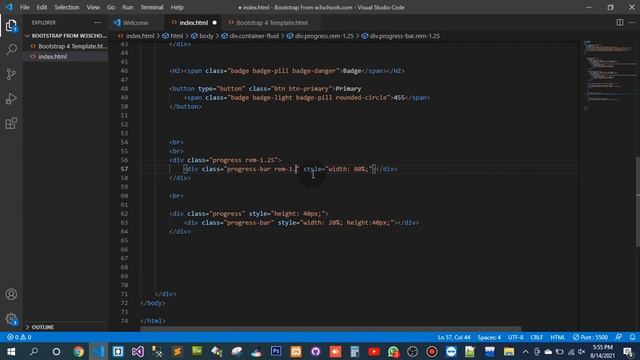640x360 pixels.
Task: Switch to the index.html editor tab
Action: tap(193, 22)
